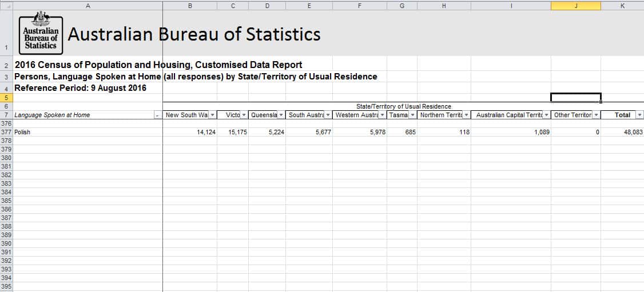Select row 1 header

[x=6, y=33]
